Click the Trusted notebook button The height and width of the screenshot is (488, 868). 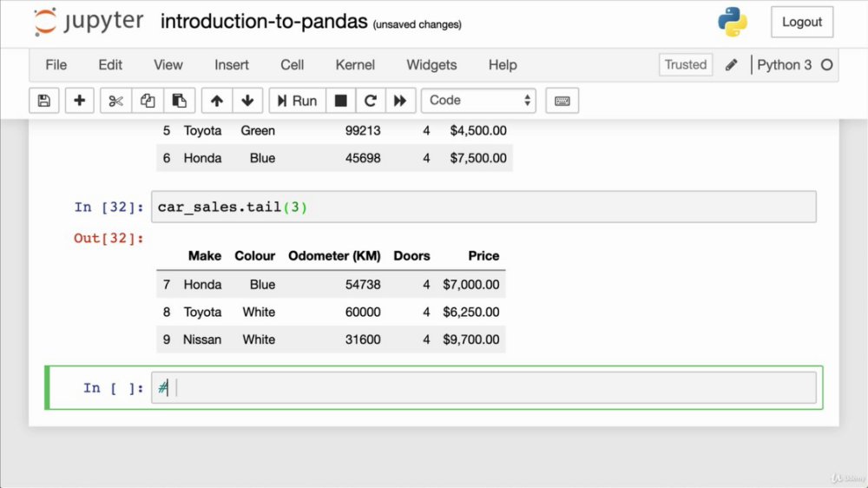pos(686,65)
